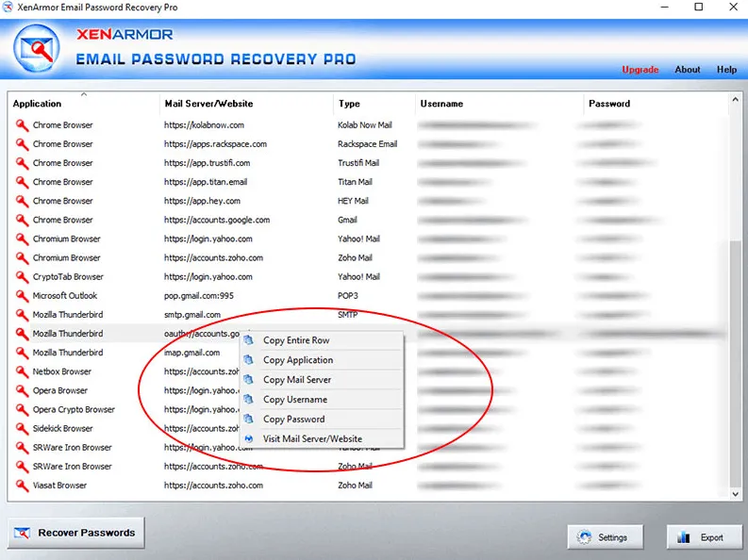Select Copy Username in the context menu

tap(295, 400)
